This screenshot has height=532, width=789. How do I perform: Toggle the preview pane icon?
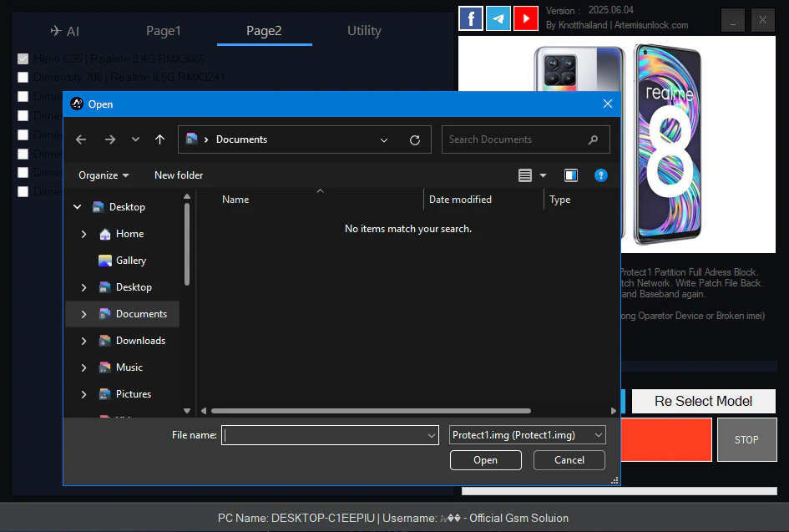pos(570,175)
